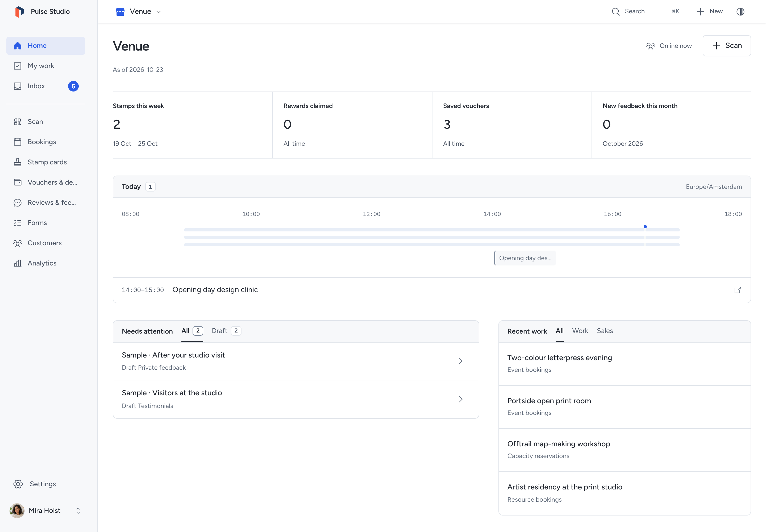The image size is (766, 532).
Task: Open My work checklist
Action: coord(46,66)
